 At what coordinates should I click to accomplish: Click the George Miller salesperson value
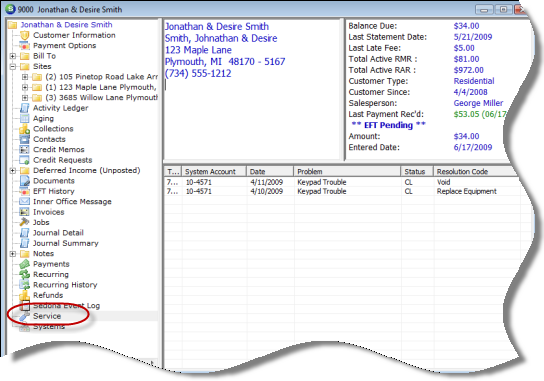click(478, 103)
